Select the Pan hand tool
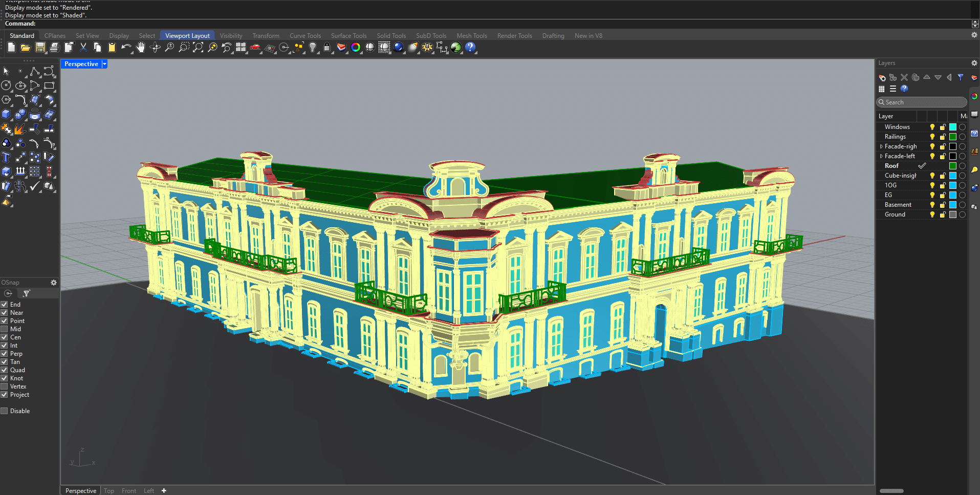Viewport: 980px width, 495px height. (140, 48)
